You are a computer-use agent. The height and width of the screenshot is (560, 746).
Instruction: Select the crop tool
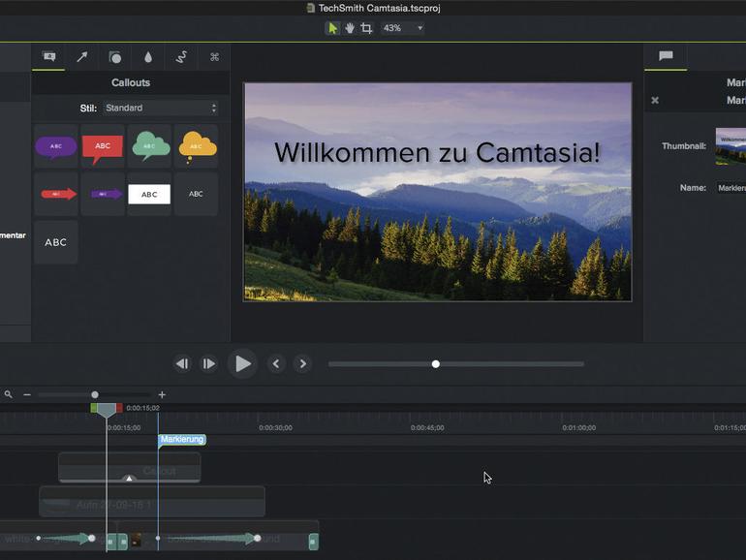(x=366, y=28)
